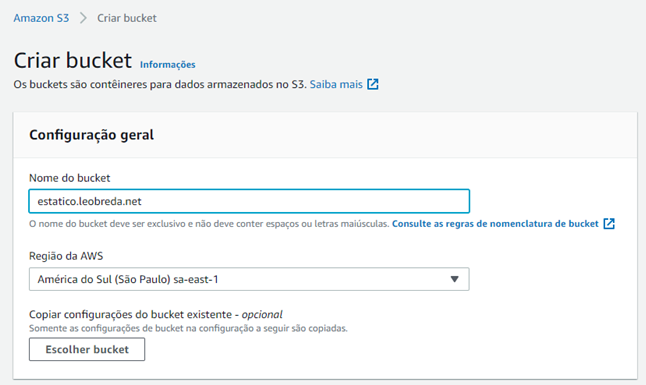Select the Configuração geral section header
646x385 pixels.
click(x=91, y=135)
